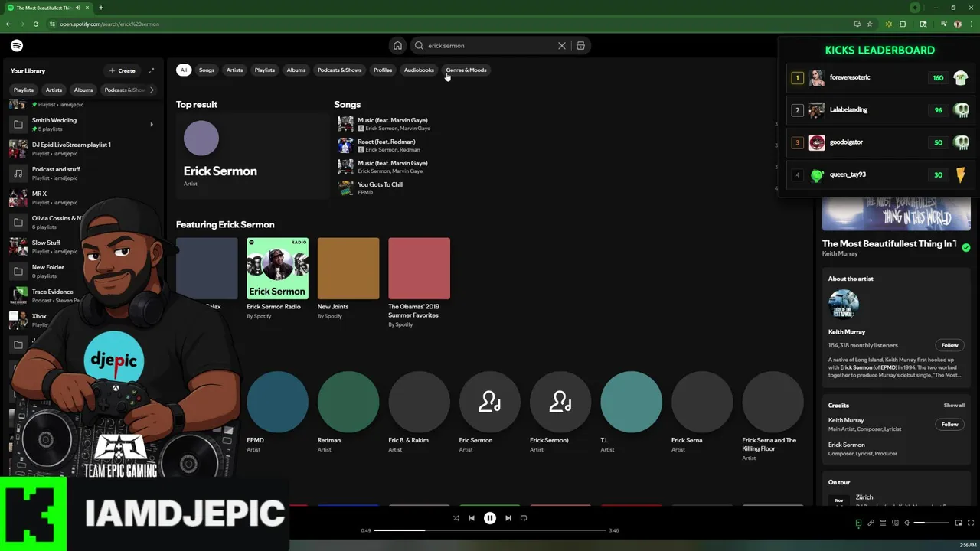Expand the Smith Wedding folder arrow

click(x=151, y=124)
